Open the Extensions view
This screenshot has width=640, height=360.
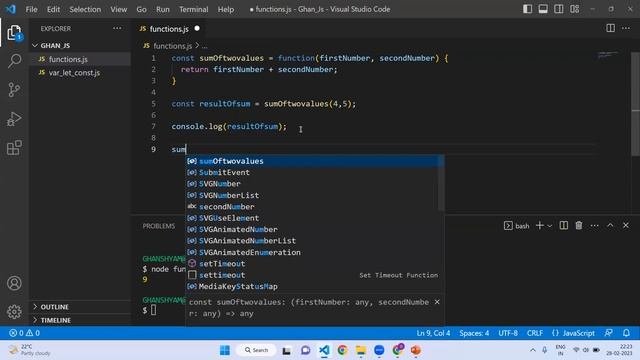[x=14, y=148]
